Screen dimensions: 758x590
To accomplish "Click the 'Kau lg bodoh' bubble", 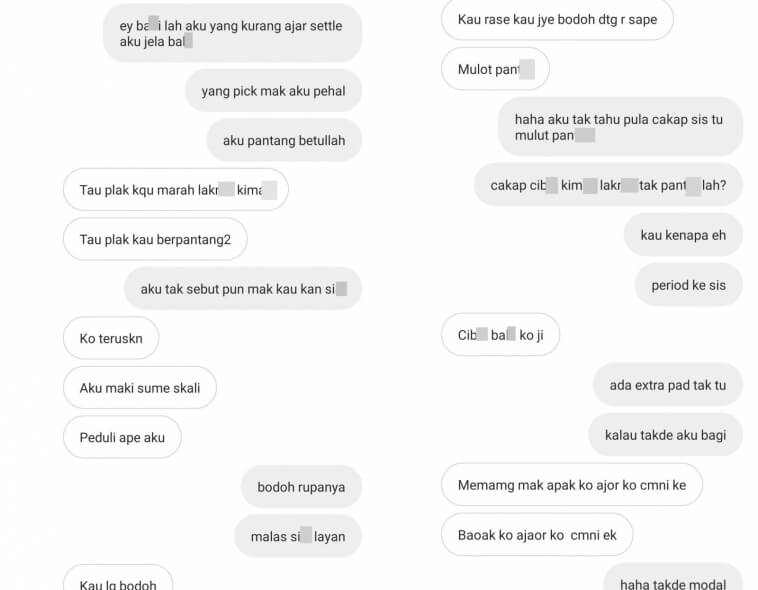I will [118, 579].
